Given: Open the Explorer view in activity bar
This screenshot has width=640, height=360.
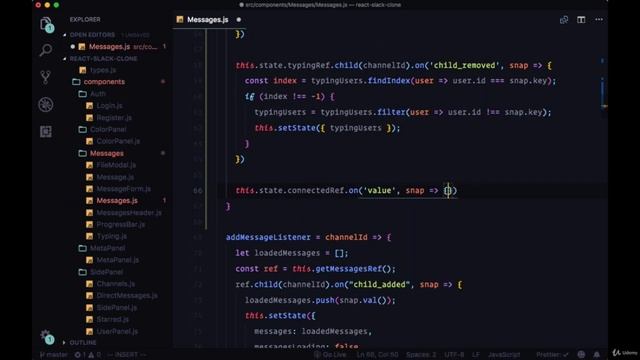Looking at the screenshot, I should 46,24.
